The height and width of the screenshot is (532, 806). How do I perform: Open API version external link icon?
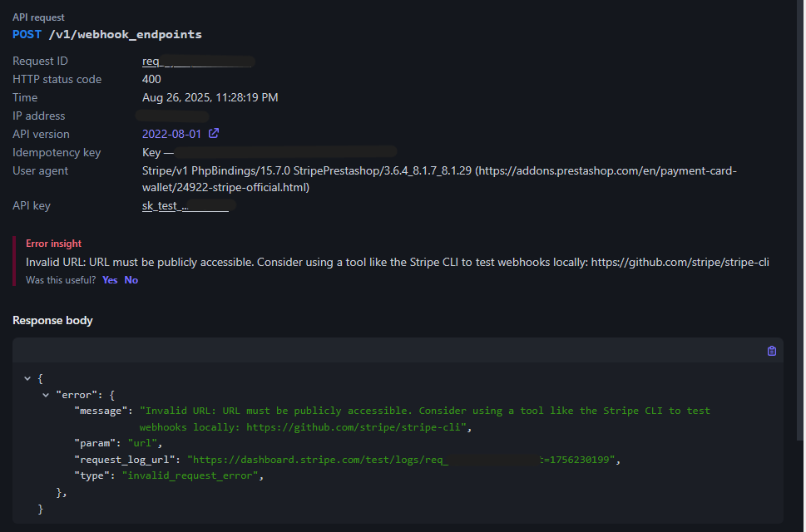[x=214, y=134]
